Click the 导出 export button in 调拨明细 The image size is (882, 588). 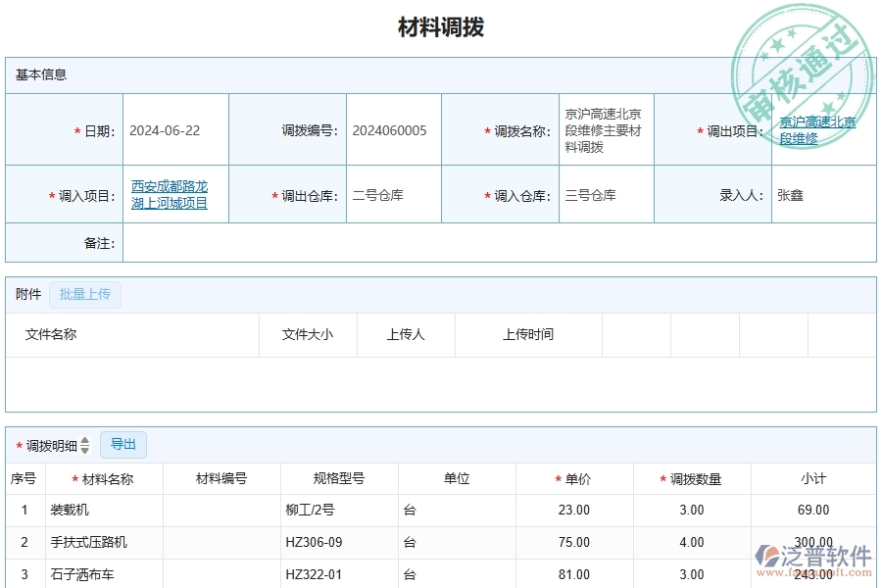[123, 444]
